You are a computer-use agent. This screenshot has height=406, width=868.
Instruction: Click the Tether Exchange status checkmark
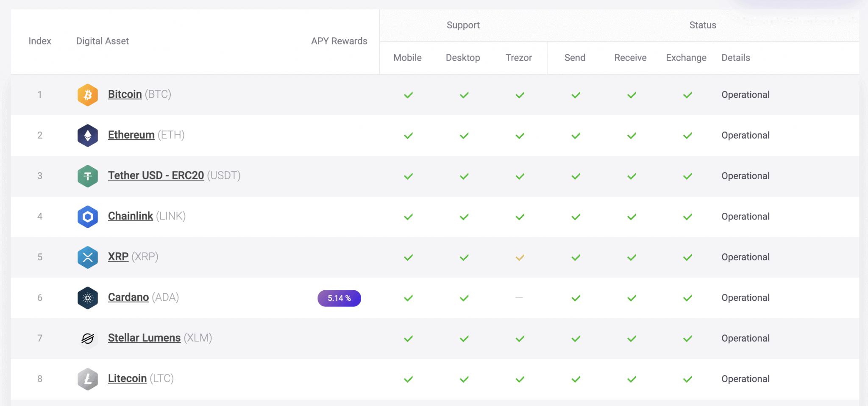(x=687, y=176)
